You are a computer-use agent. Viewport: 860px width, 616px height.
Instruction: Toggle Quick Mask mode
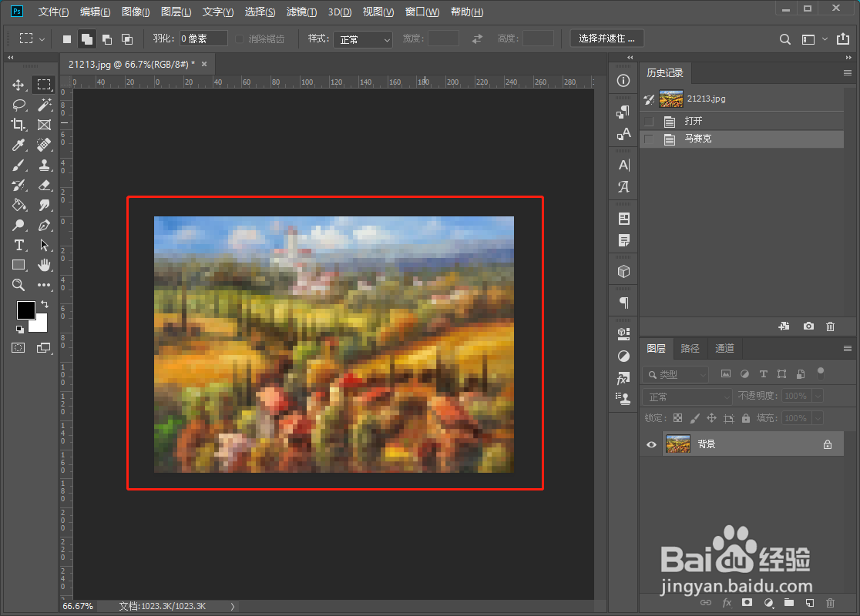point(18,347)
